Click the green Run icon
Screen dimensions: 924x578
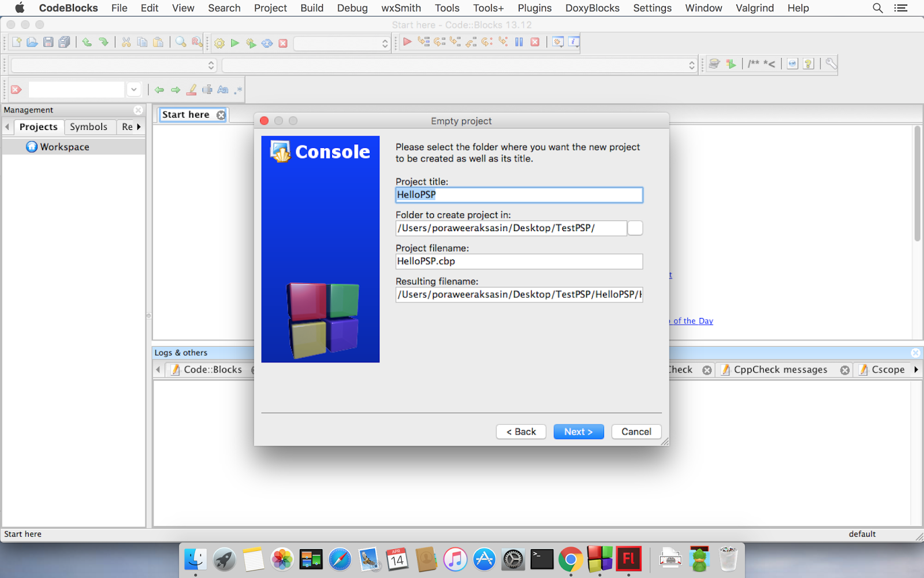tap(235, 43)
